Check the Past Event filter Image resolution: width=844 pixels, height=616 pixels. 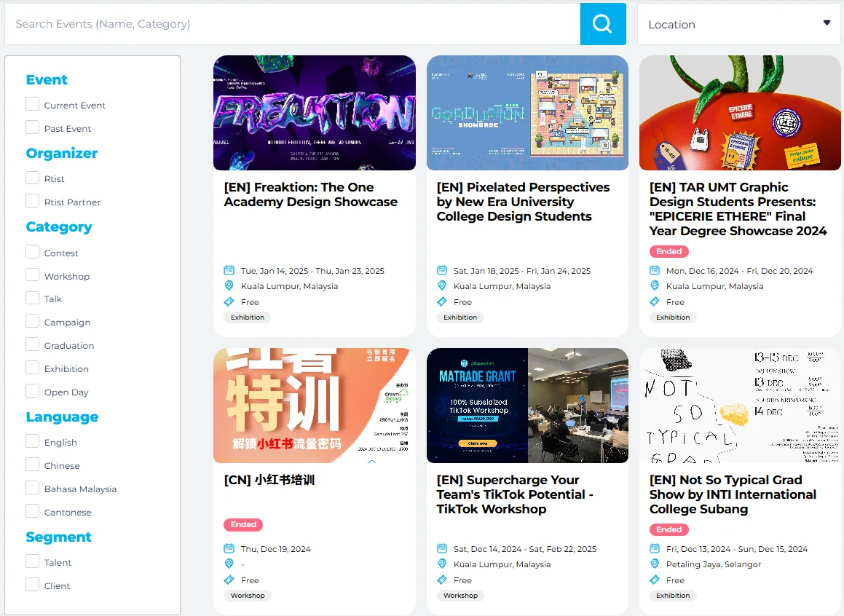(32, 127)
